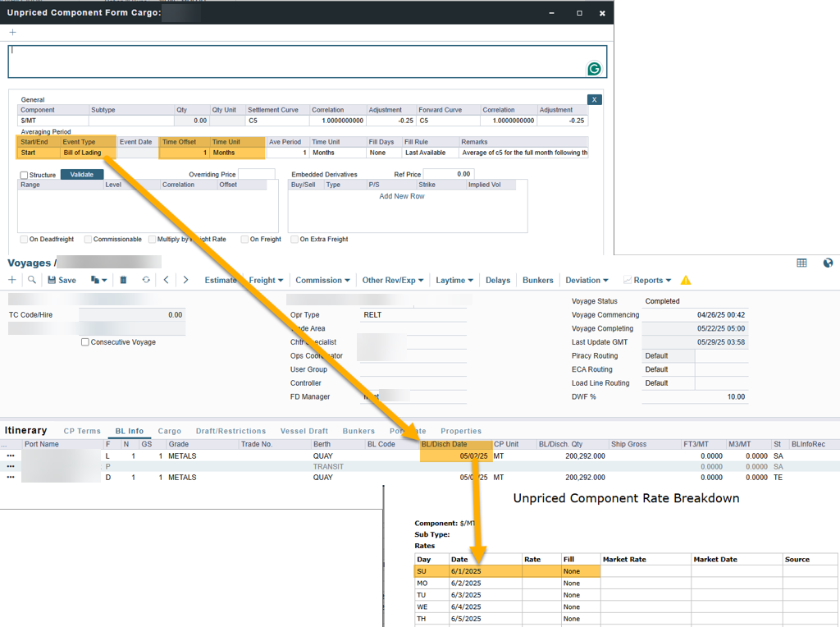The width and height of the screenshot is (840, 627).
Task: Enable the Structure checkbox
Action: pyautogui.click(x=24, y=175)
